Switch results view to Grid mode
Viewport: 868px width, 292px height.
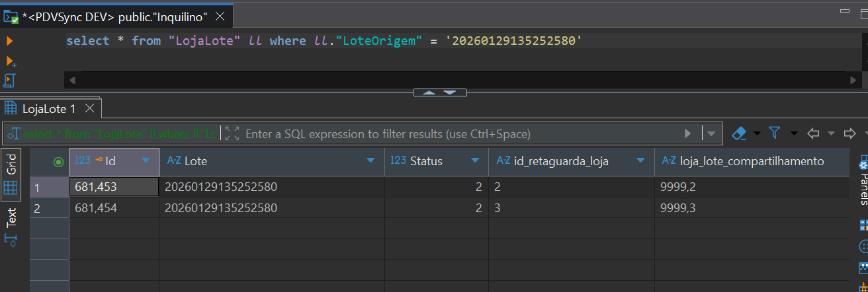point(11,174)
